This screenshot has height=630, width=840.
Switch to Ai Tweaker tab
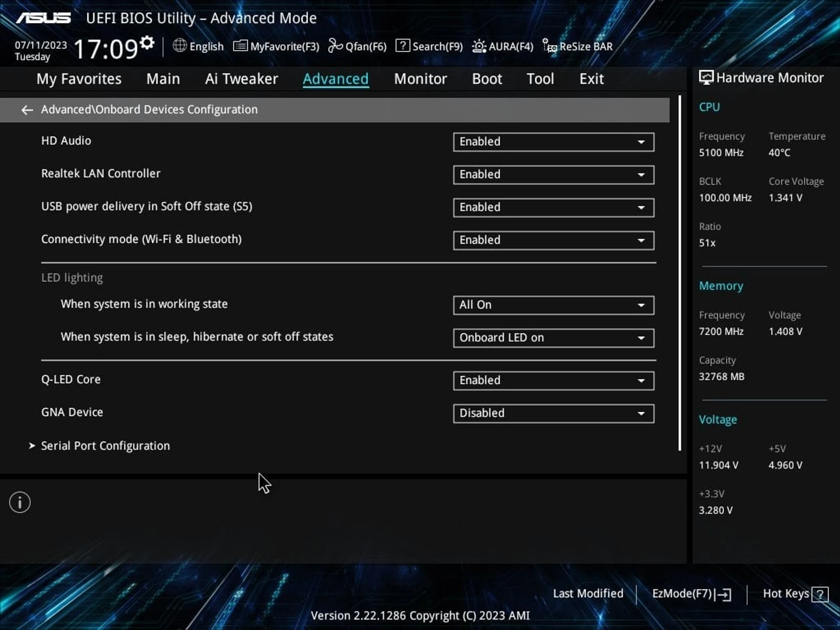[241, 79]
